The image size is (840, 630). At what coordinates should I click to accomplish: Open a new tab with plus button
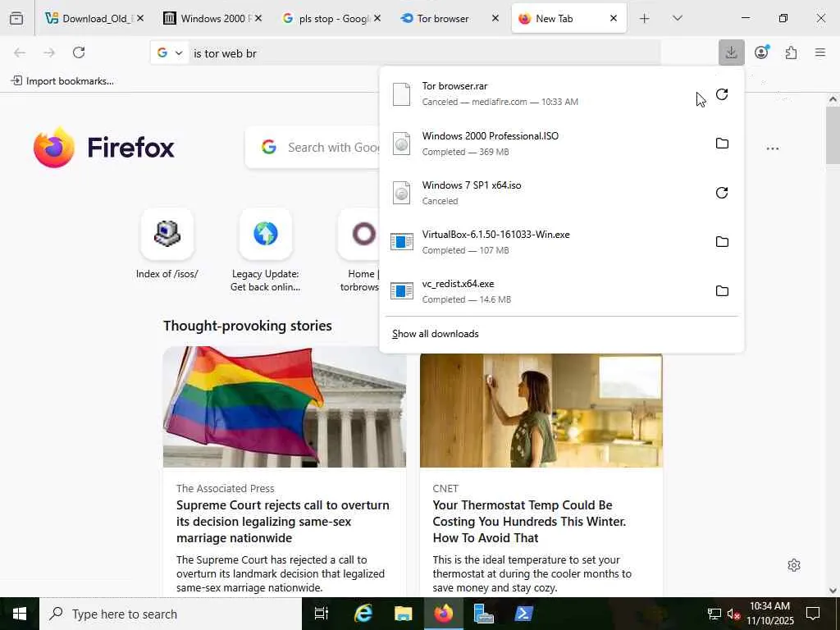pos(645,18)
